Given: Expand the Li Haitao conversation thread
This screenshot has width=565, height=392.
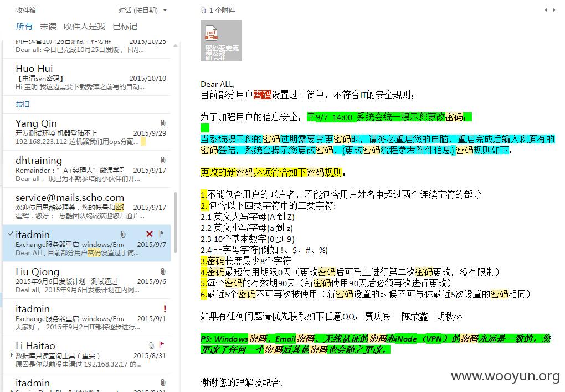Looking at the screenshot, I should [12, 355].
